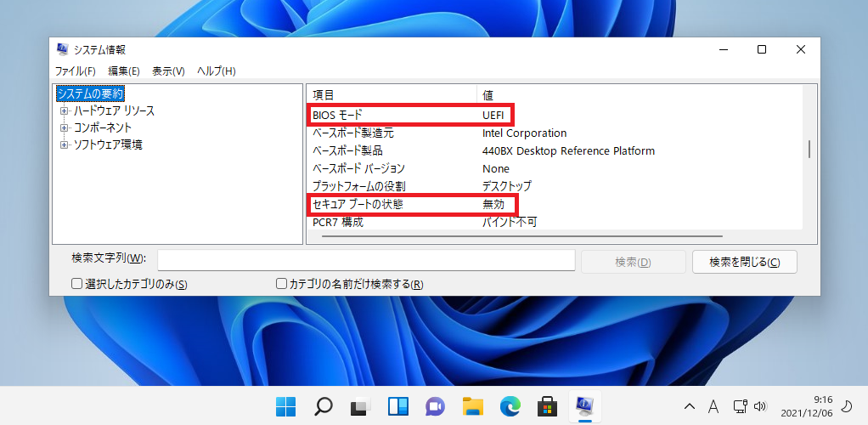Screen dimensions: 868x425
Task: Click the System Information title bar icon
Action: pos(63,50)
